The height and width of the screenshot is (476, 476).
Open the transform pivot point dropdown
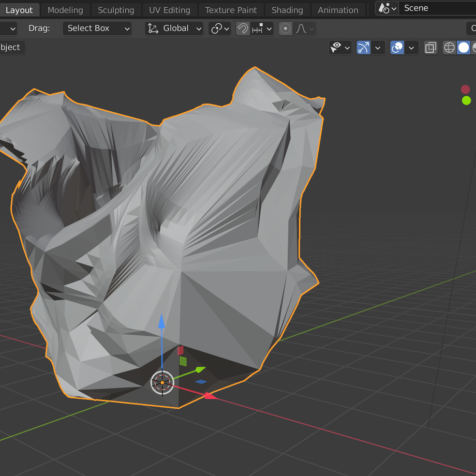pyautogui.click(x=220, y=28)
